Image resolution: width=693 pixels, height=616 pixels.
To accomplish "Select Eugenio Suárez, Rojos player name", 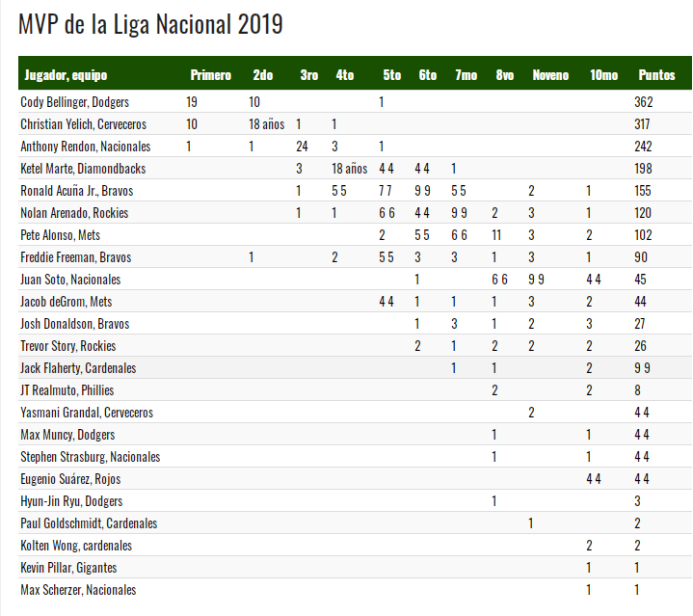I will (x=70, y=479).
